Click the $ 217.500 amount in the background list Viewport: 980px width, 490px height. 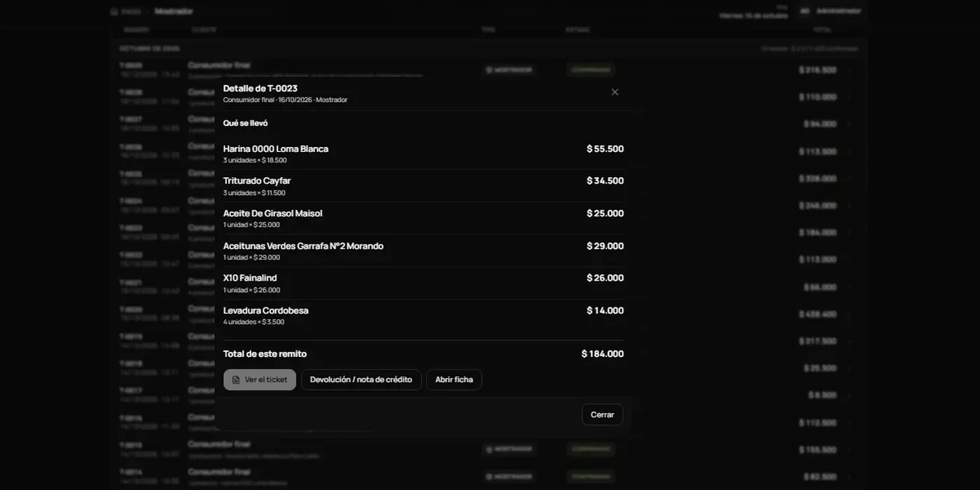818,341
